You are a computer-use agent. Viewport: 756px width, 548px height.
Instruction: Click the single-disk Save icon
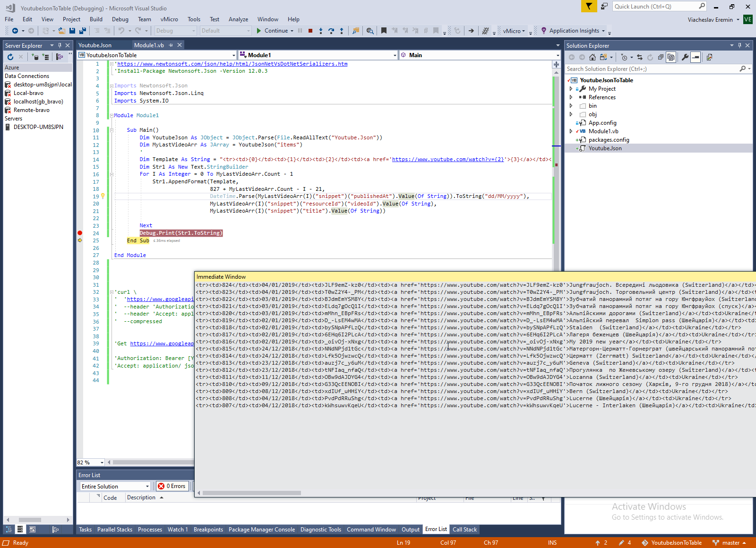(72, 31)
